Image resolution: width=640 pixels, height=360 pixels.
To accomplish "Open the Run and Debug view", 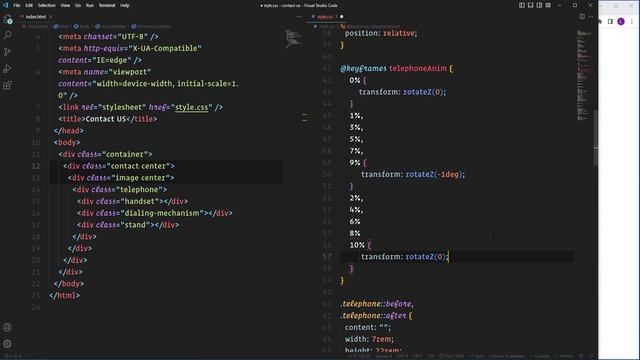I will [7, 69].
